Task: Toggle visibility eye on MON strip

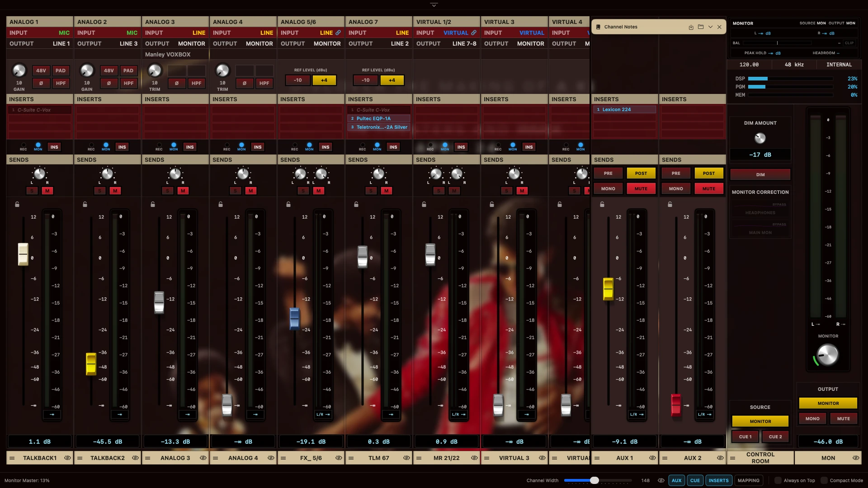Action: 856,458
